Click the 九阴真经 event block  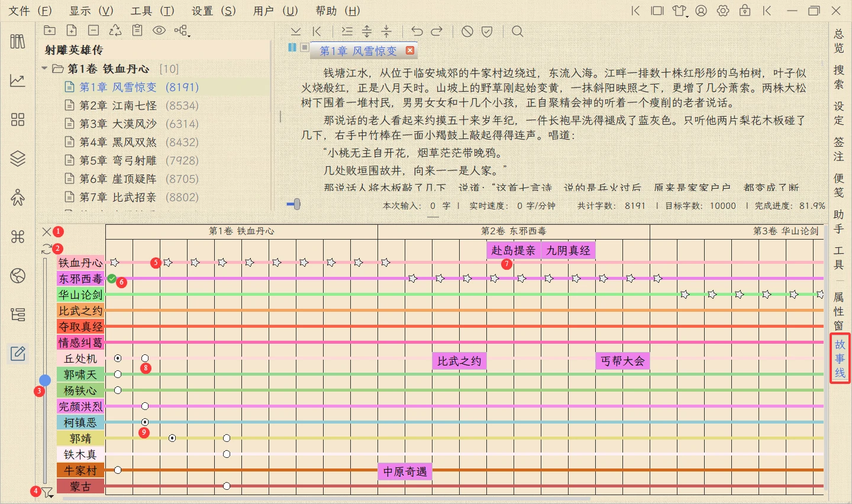pos(568,250)
